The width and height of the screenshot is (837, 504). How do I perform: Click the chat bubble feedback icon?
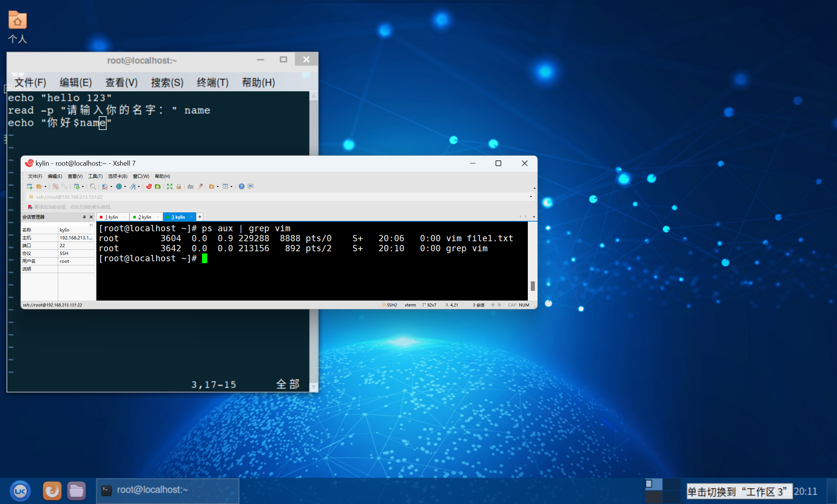[251, 186]
